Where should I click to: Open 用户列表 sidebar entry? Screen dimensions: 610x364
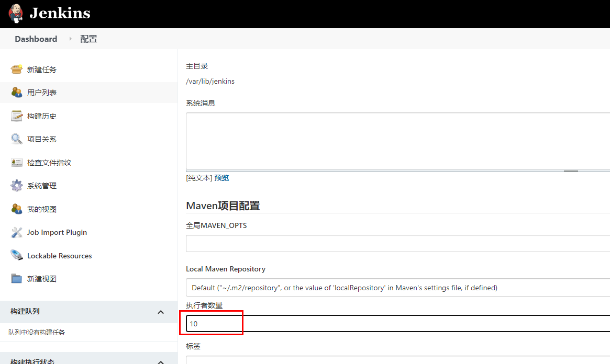(x=41, y=93)
